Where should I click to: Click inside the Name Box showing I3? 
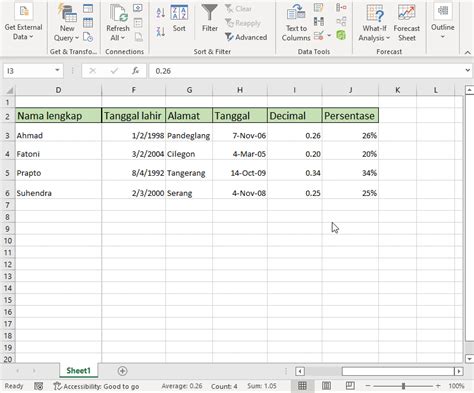pos(28,71)
